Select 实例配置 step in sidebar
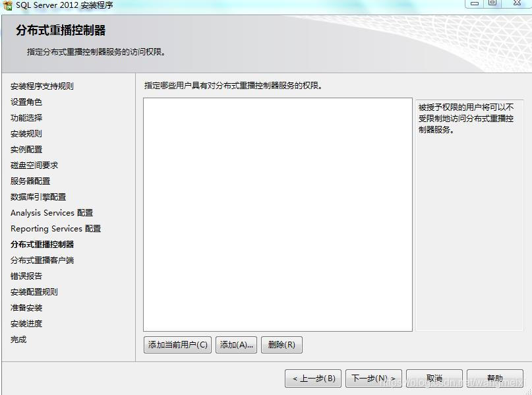 26,149
